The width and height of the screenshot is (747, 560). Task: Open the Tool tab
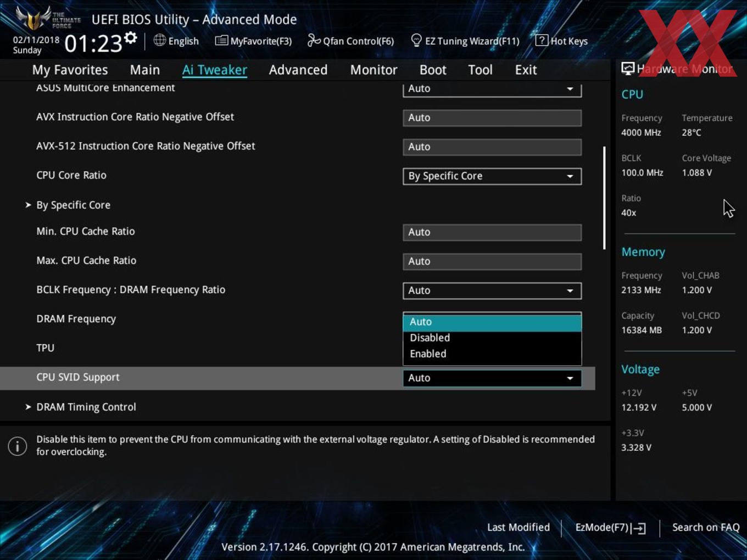pyautogui.click(x=480, y=70)
